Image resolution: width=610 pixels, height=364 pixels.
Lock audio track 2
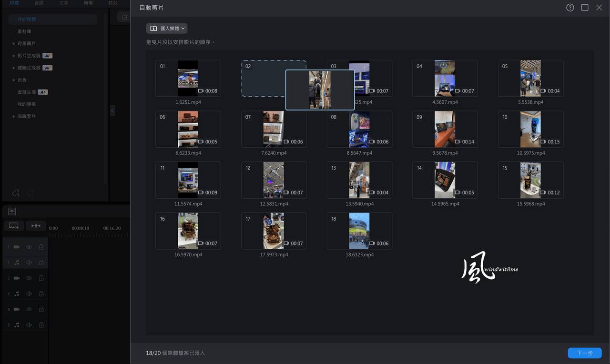click(x=41, y=294)
